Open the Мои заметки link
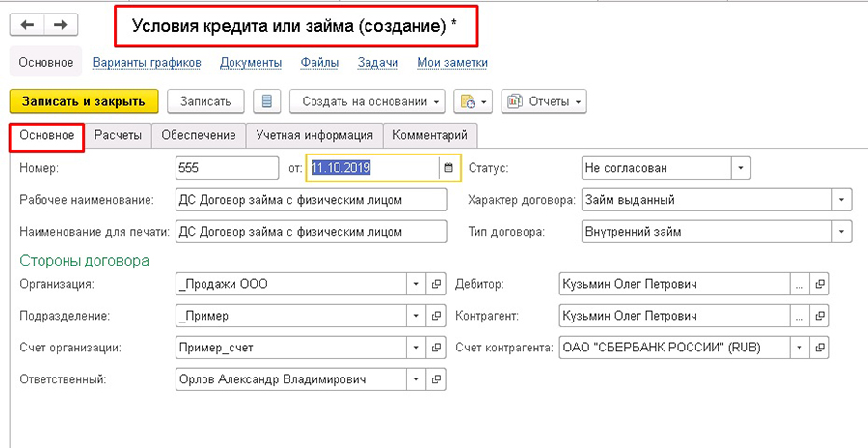868x448 pixels. pos(452,63)
